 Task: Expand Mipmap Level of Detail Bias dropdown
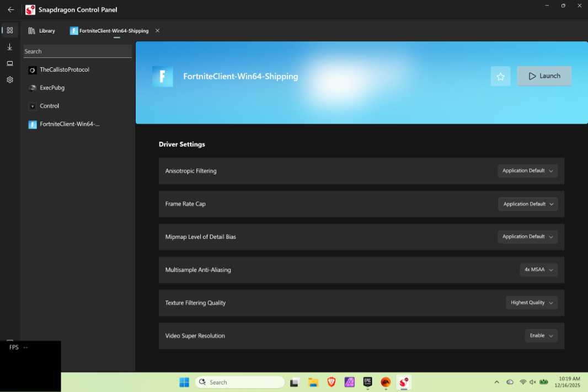[527, 237]
